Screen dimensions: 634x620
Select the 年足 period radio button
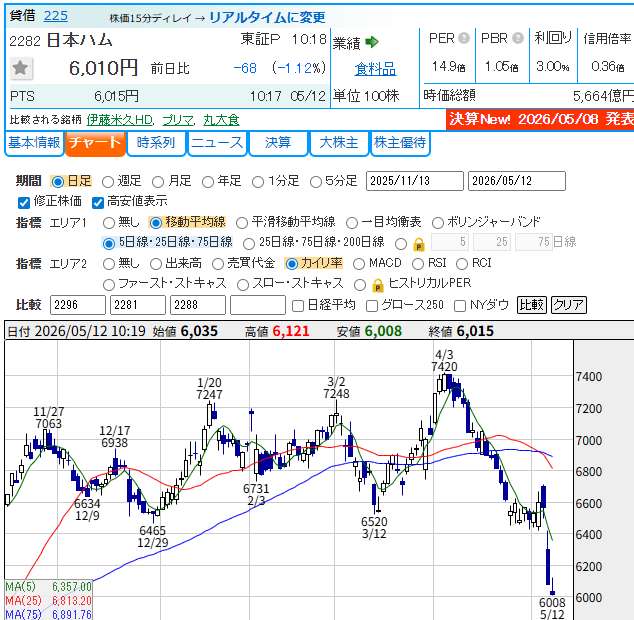click(208, 182)
